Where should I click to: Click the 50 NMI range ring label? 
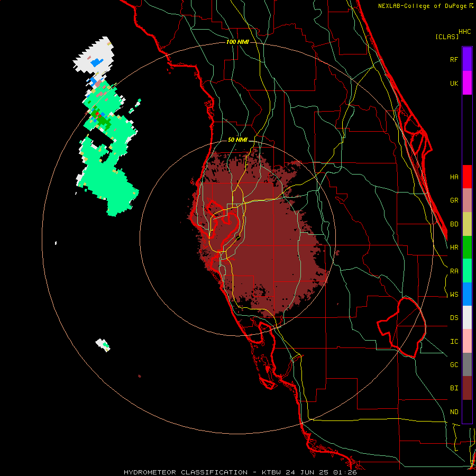click(x=237, y=140)
